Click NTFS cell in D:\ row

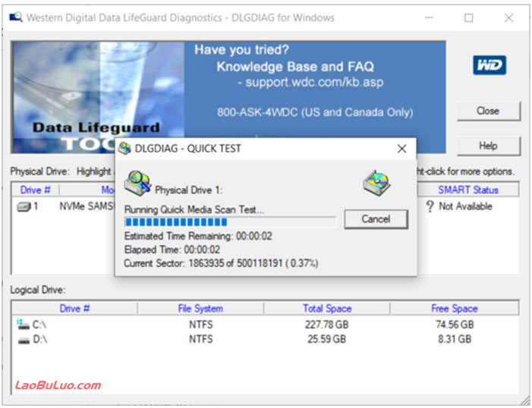click(201, 339)
